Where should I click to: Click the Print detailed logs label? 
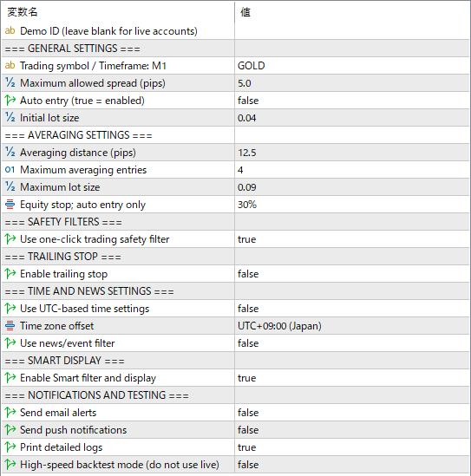click(61, 447)
